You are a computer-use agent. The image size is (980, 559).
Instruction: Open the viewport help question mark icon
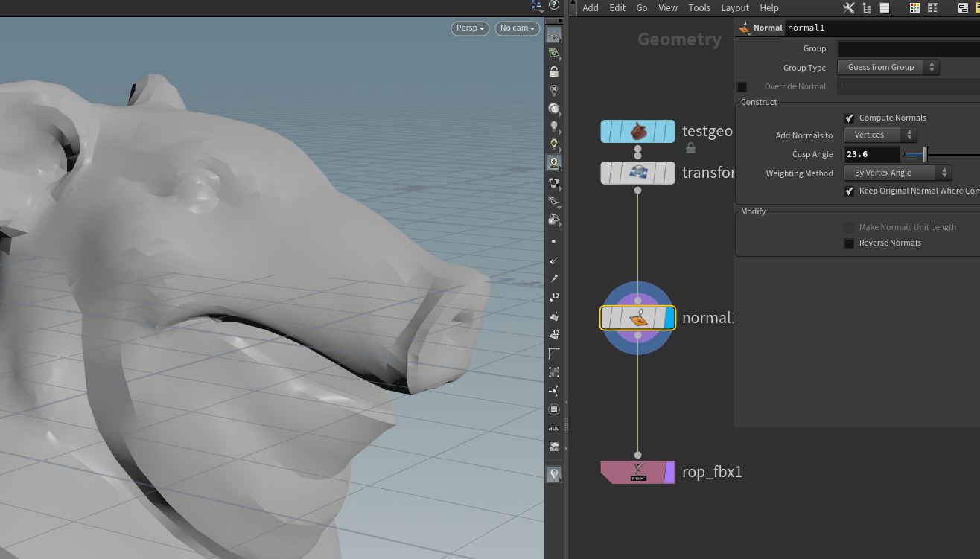coord(554,5)
